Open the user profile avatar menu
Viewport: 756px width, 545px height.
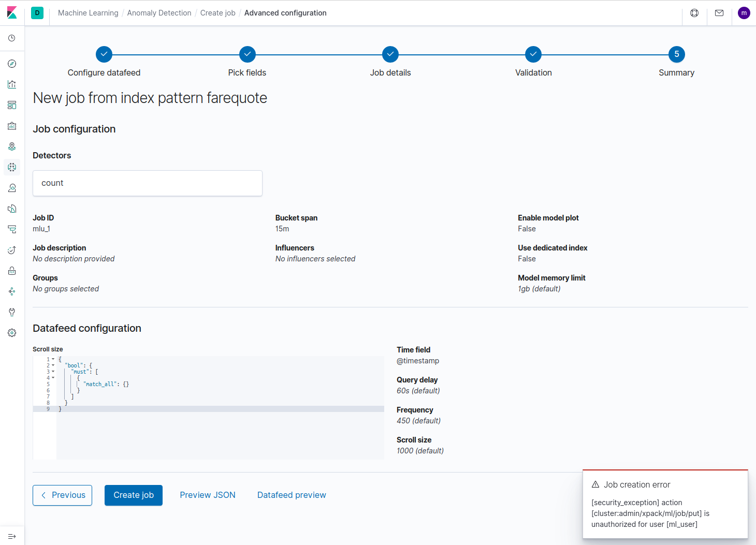744,12
